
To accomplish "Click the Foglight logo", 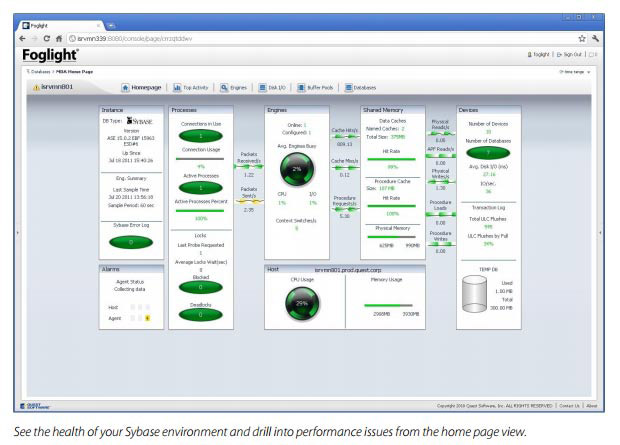I will pos(51,55).
